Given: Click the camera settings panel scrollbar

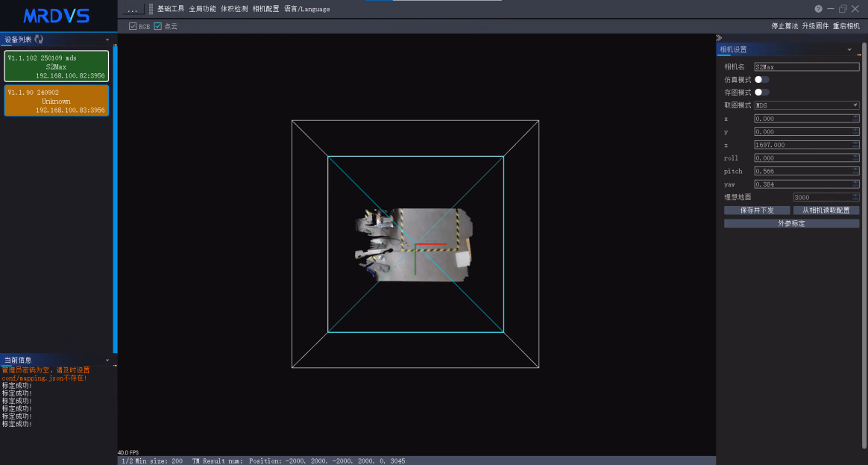Looking at the screenshot, I should [865, 244].
